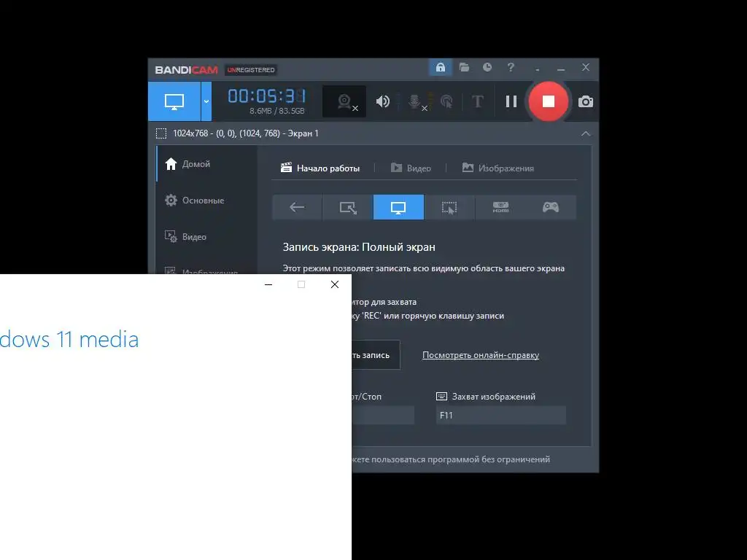Viewport: 747px width, 560px height.
Task: Toggle the mouse click effect icon
Action: point(446,101)
